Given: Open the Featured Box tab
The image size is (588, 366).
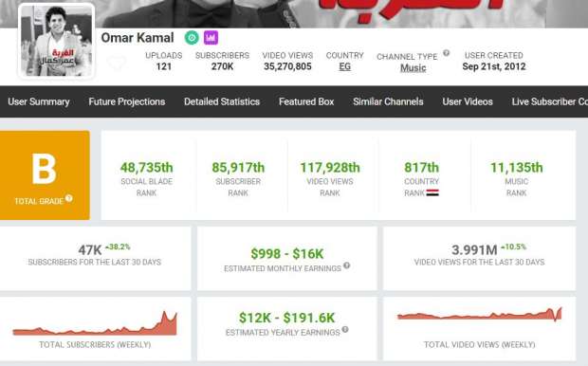Looking at the screenshot, I should pos(306,101).
